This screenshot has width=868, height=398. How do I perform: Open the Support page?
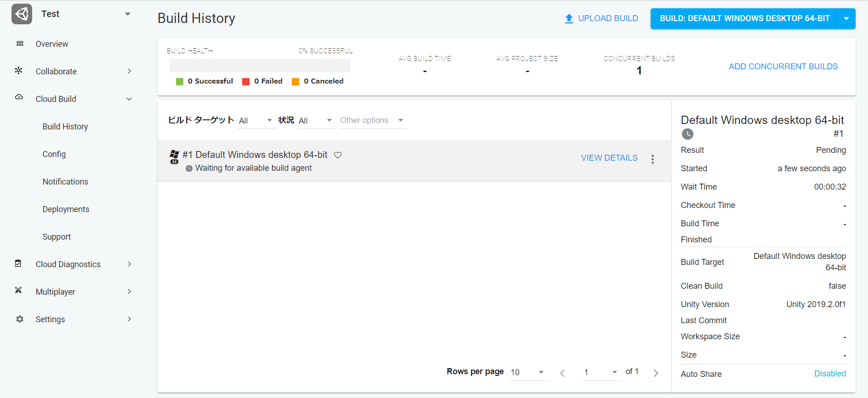click(57, 237)
